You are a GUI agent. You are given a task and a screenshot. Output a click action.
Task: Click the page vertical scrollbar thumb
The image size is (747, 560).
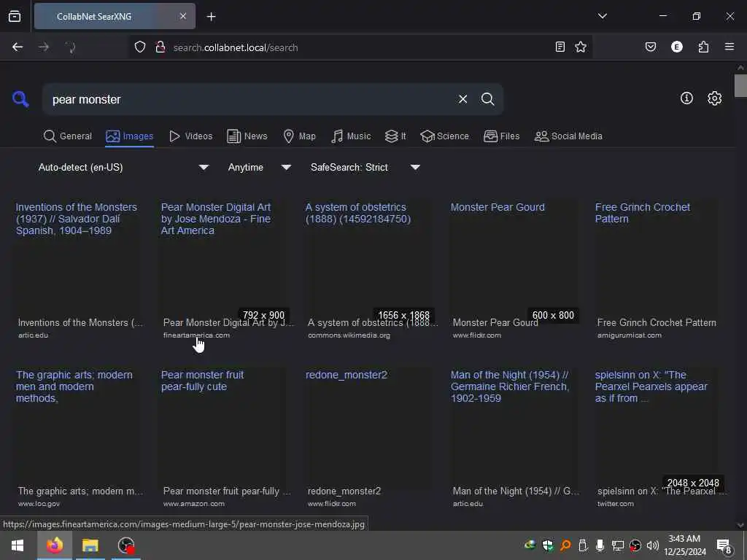coord(740,86)
